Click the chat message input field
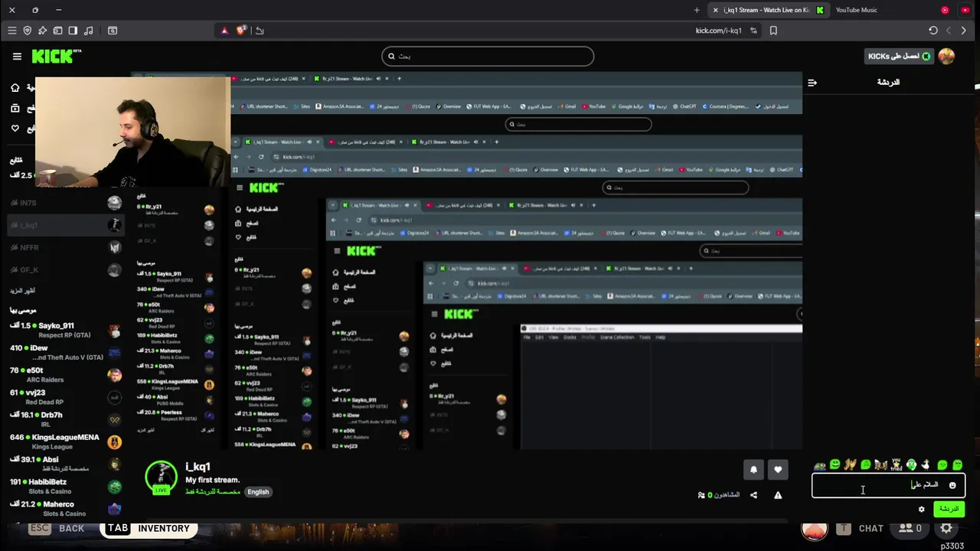The height and width of the screenshot is (551, 980). 888,485
